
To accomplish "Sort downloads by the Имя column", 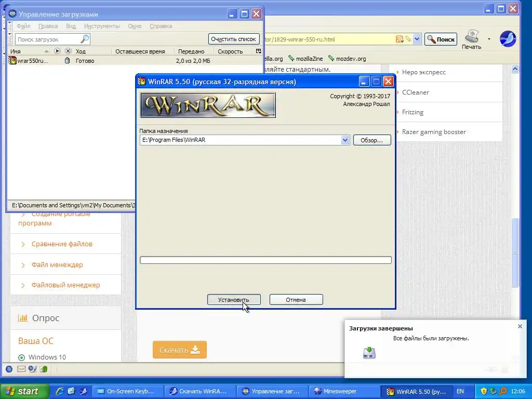I will [x=29, y=51].
